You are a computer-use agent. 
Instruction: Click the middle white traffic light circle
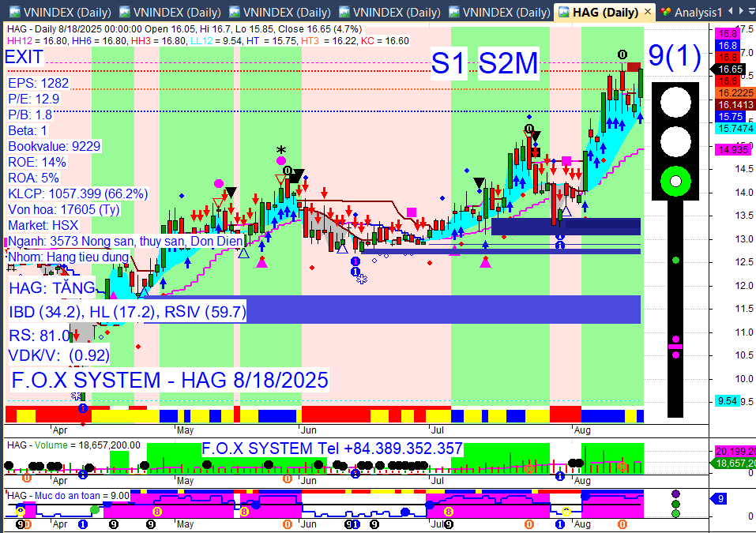(675, 141)
